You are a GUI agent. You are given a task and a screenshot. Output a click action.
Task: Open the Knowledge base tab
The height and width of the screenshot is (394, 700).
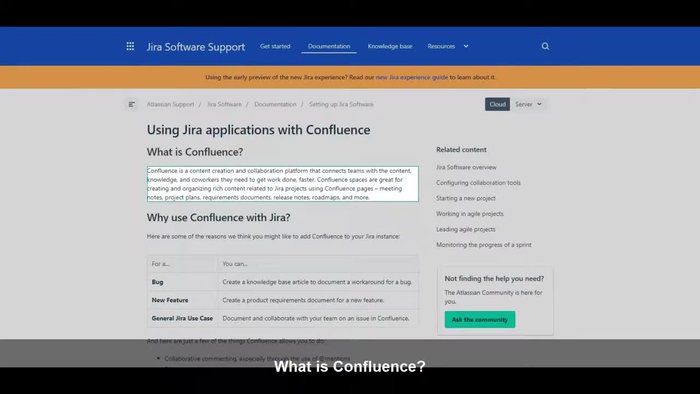(390, 46)
